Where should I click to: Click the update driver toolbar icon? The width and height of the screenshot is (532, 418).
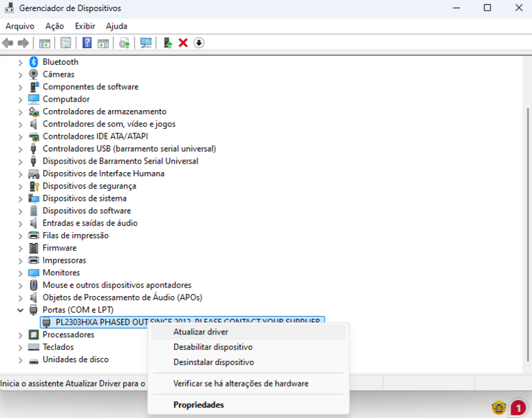click(x=124, y=42)
